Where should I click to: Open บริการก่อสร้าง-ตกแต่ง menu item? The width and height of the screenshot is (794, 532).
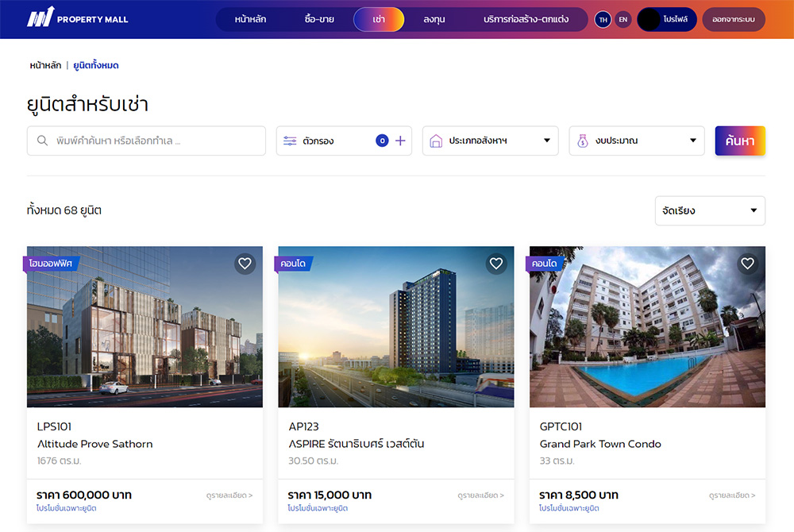[526, 19]
